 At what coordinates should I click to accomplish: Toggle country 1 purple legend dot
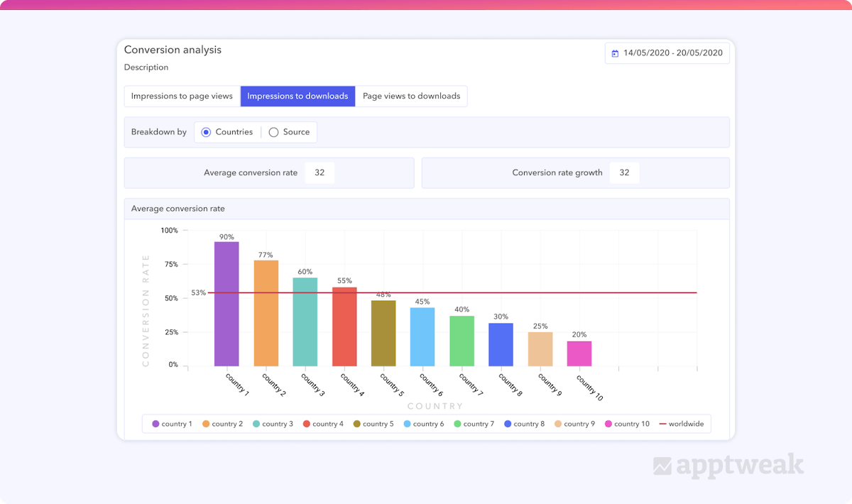click(x=155, y=424)
